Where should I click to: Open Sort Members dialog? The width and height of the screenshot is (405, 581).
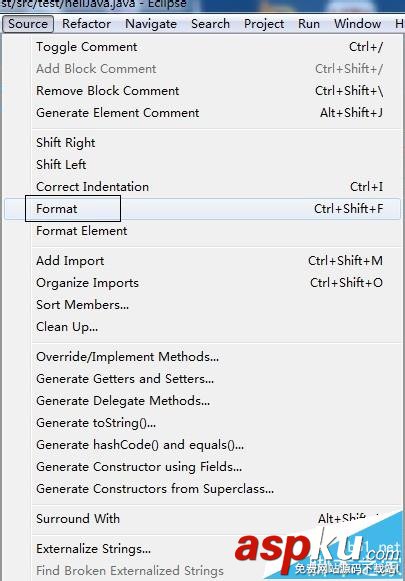tap(203, 305)
